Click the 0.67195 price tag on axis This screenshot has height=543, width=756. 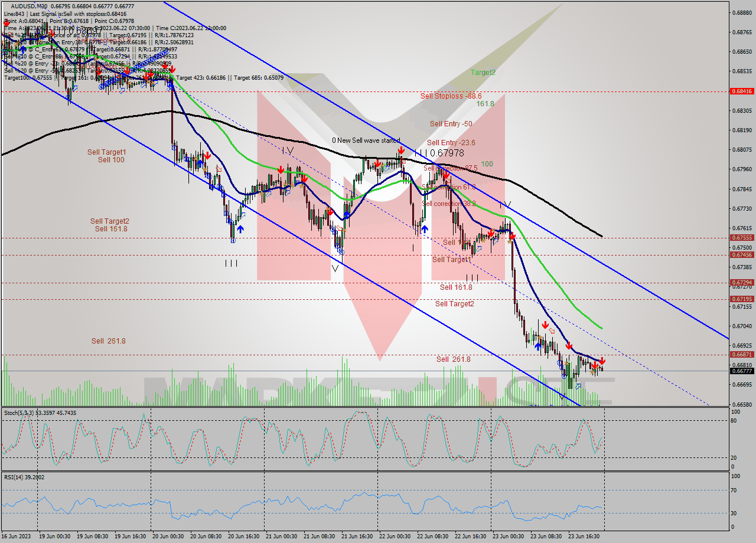742,299
